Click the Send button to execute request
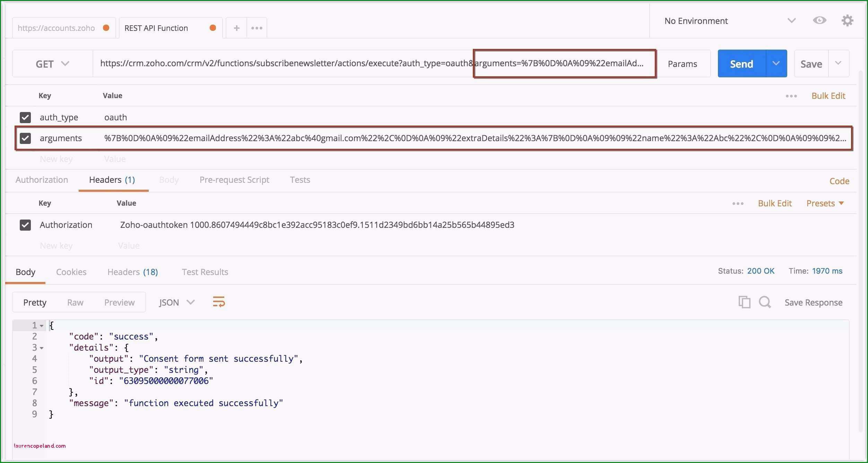This screenshot has height=463, width=868. click(x=740, y=63)
